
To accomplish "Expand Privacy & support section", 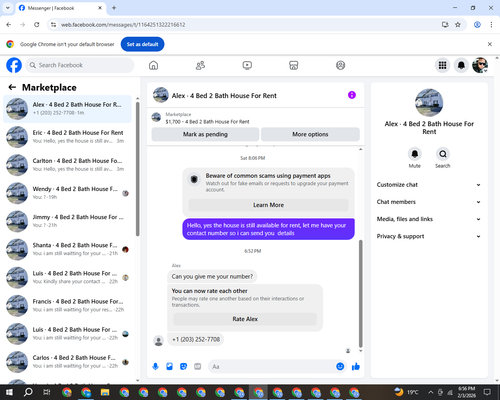I will (429, 236).
